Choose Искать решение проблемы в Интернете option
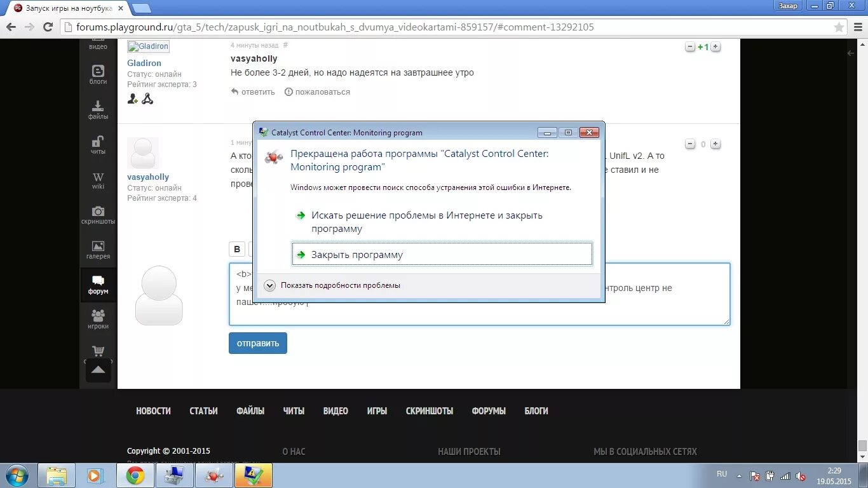Image resolution: width=868 pixels, height=488 pixels. coord(442,222)
